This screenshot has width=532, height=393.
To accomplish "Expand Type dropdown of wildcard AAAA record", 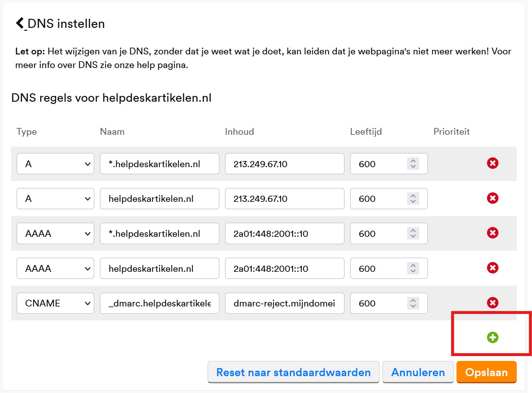I will point(55,234).
